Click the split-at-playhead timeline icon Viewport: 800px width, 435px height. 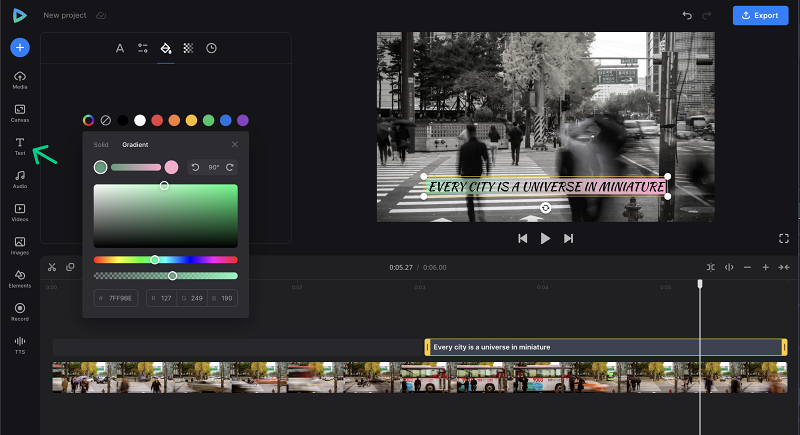pos(729,267)
